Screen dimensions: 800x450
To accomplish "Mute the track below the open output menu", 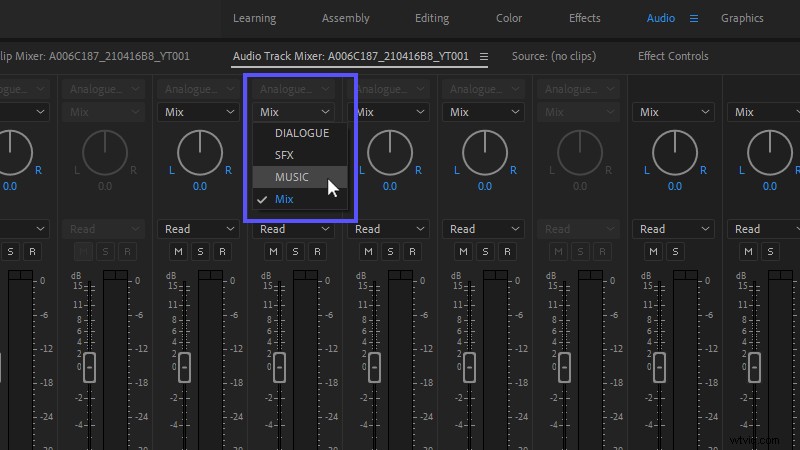I will click(x=273, y=252).
